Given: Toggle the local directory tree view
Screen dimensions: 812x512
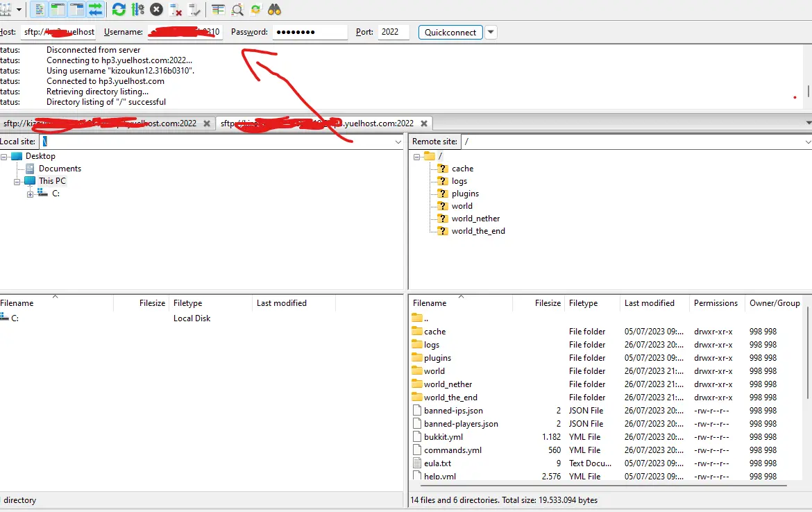Looking at the screenshot, I should [x=58, y=10].
